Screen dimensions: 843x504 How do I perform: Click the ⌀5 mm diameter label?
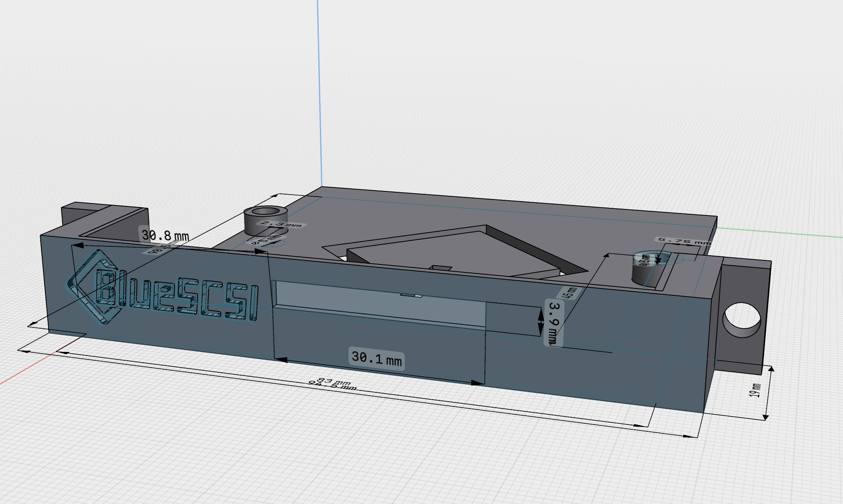click(x=267, y=240)
